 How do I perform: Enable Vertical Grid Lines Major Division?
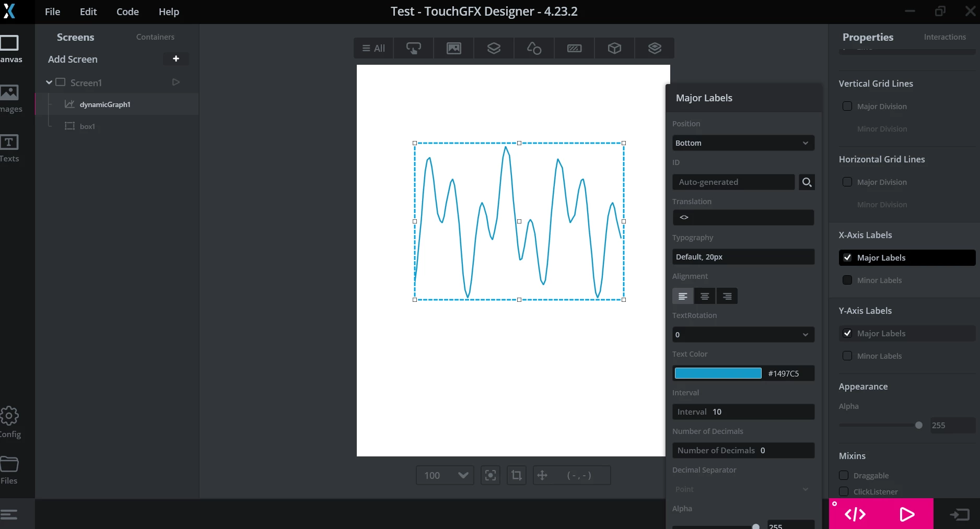tap(847, 106)
